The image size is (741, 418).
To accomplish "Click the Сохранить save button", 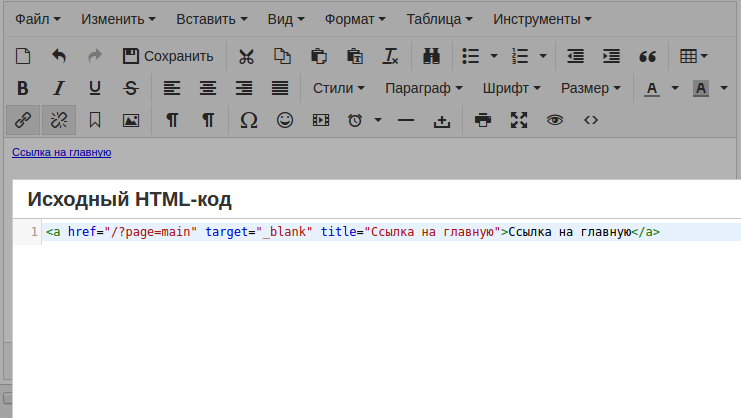I will [168, 56].
